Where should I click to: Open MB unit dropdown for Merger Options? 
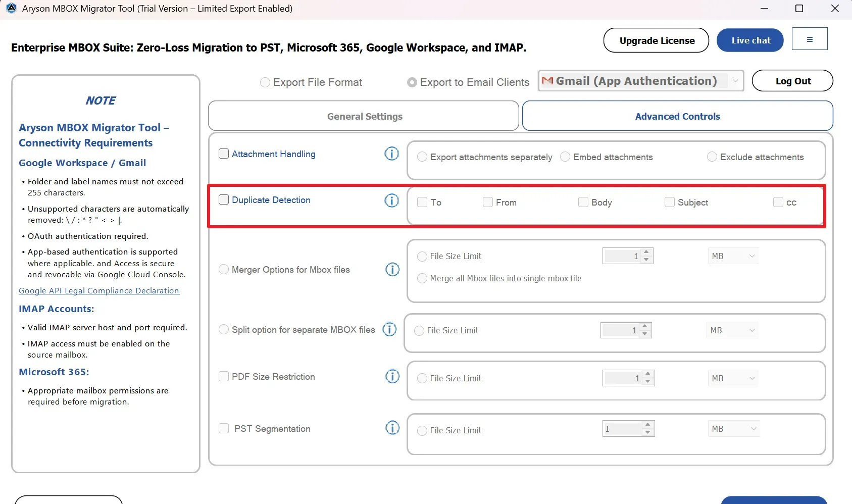733,256
